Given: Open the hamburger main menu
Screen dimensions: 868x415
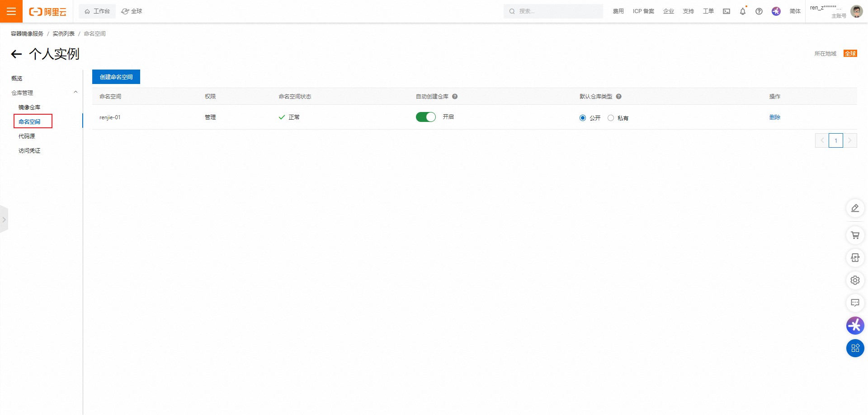Looking at the screenshot, I should [11, 11].
